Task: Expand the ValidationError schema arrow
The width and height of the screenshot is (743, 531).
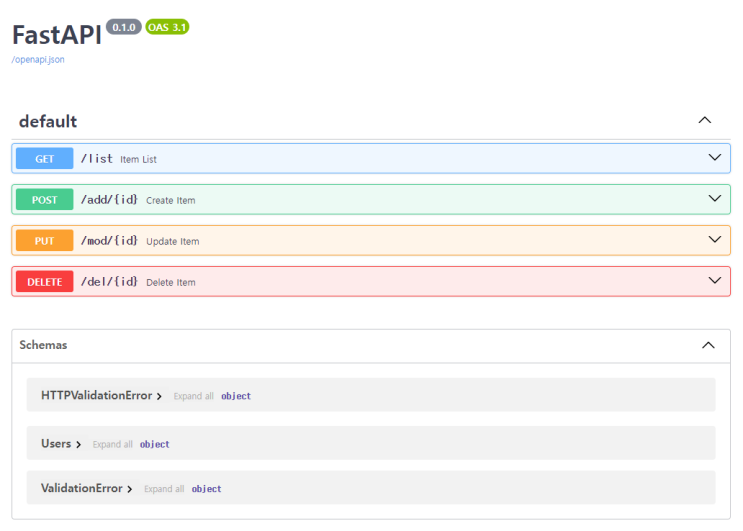Action: pyautogui.click(x=130, y=489)
